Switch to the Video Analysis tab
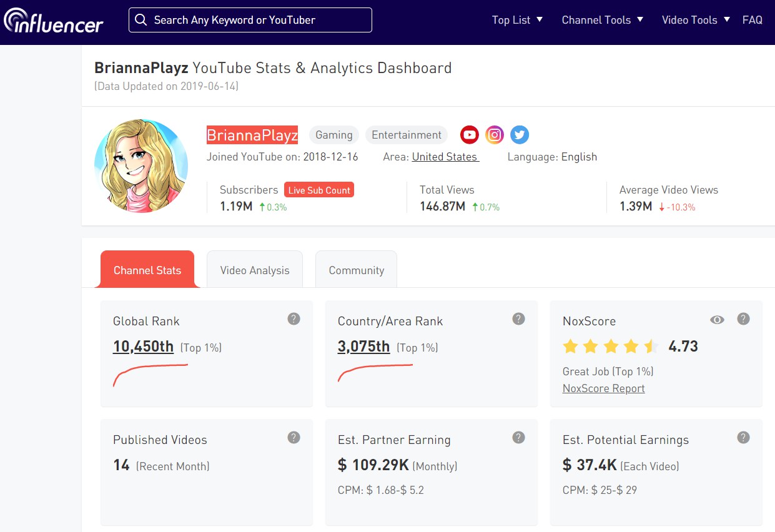This screenshot has height=532, width=775. (255, 270)
